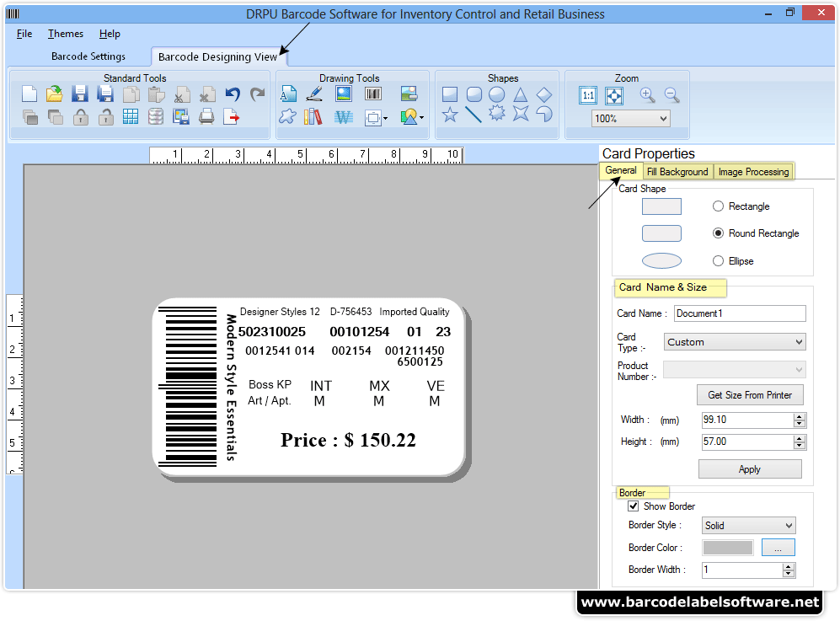Image resolution: width=840 pixels, height=621 pixels.
Task: Open the Themes menu
Action: pyautogui.click(x=66, y=34)
